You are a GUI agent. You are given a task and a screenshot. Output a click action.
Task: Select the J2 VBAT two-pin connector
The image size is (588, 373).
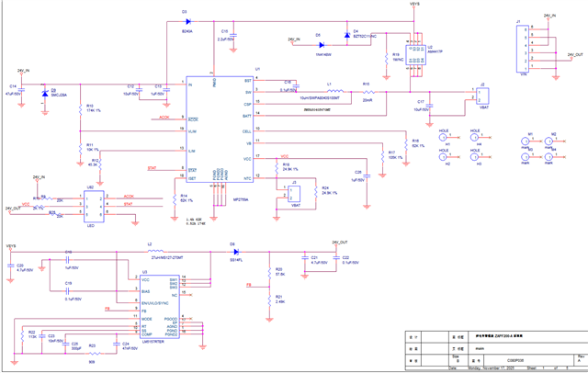[x=482, y=96]
